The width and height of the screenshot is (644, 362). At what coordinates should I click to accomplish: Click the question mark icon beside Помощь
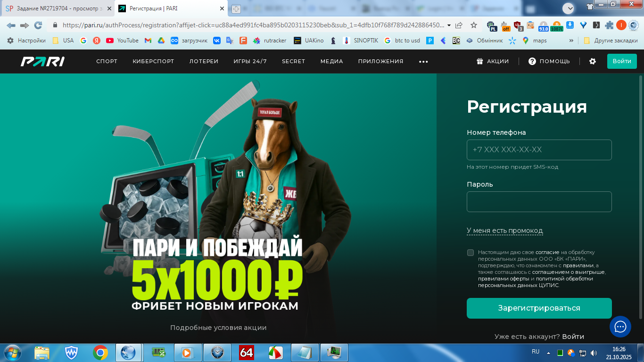coord(532,61)
